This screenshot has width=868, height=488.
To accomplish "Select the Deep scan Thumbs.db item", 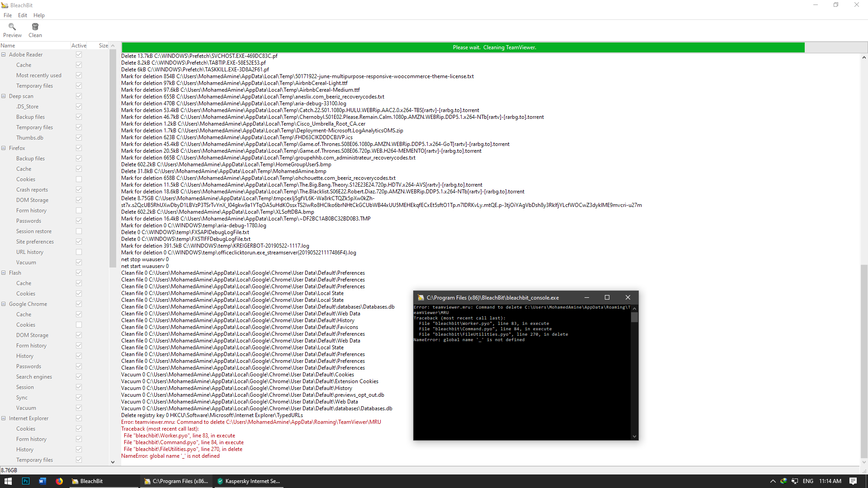I will tap(30, 138).
